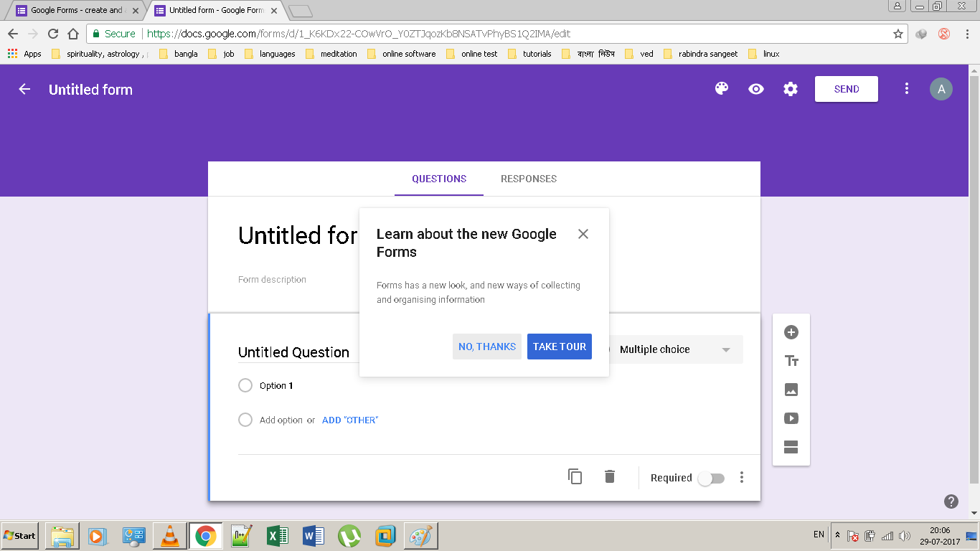Click NO, THANKS in the popup
This screenshot has height=551, width=980.
(x=487, y=347)
